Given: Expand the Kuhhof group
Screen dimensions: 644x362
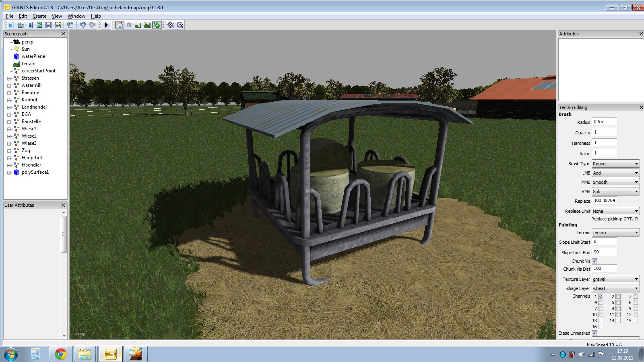Looking at the screenshot, I should click(x=9, y=100).
